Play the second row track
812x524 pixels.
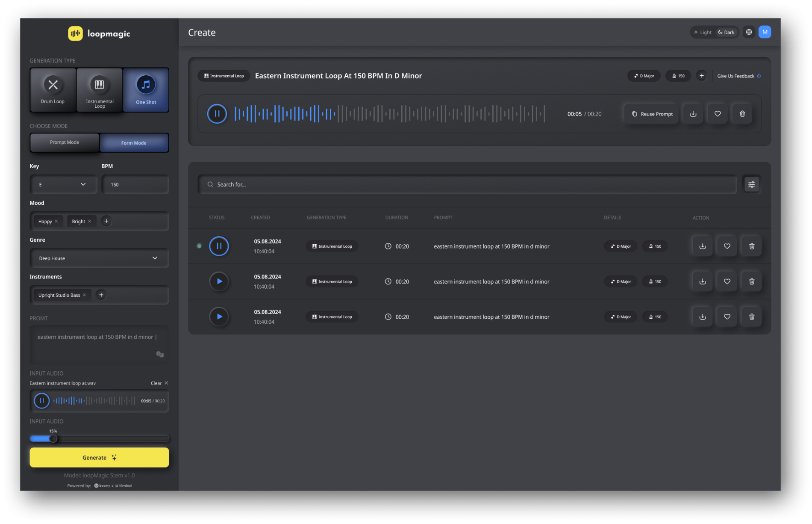(219, 281)
